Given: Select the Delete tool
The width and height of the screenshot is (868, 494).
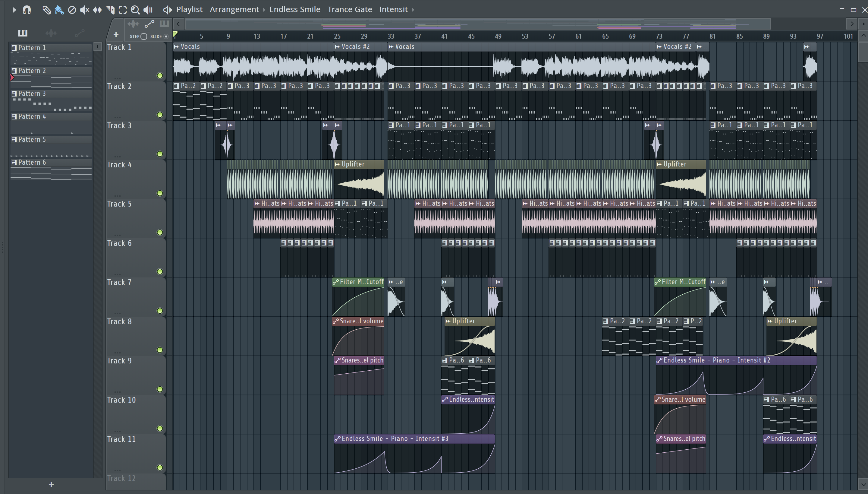Looking at the screenshot, I should [x=72, y=10].
